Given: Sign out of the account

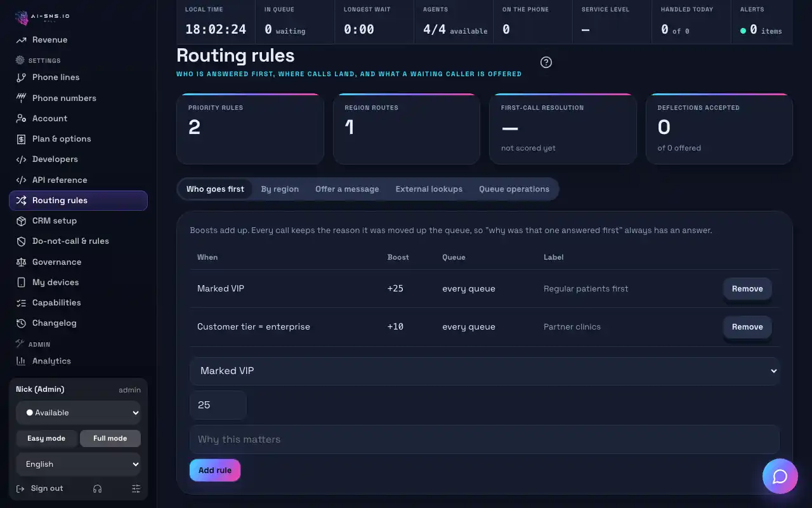Looking at the screenshot, I should [x=40, y=488].
